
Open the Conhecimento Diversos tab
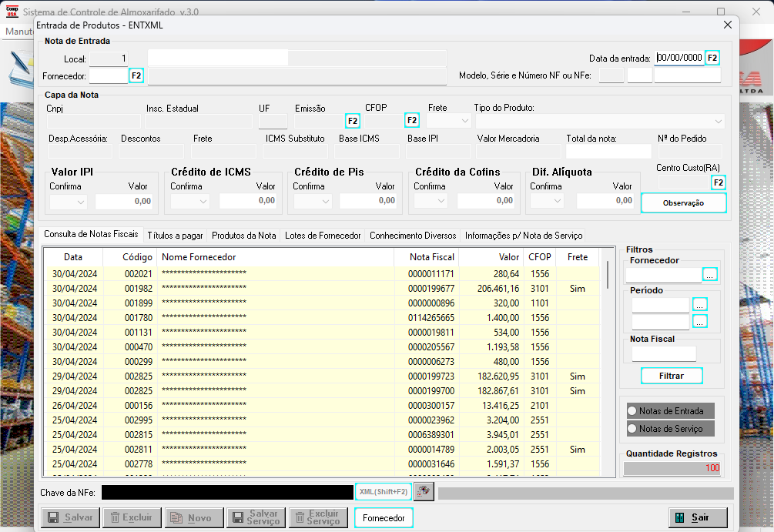(413, 236)
